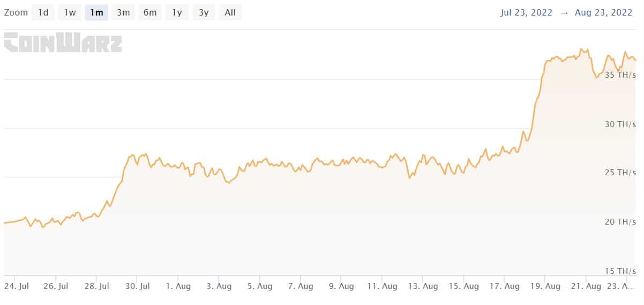Set zoom to 6m range

point(150,12)
